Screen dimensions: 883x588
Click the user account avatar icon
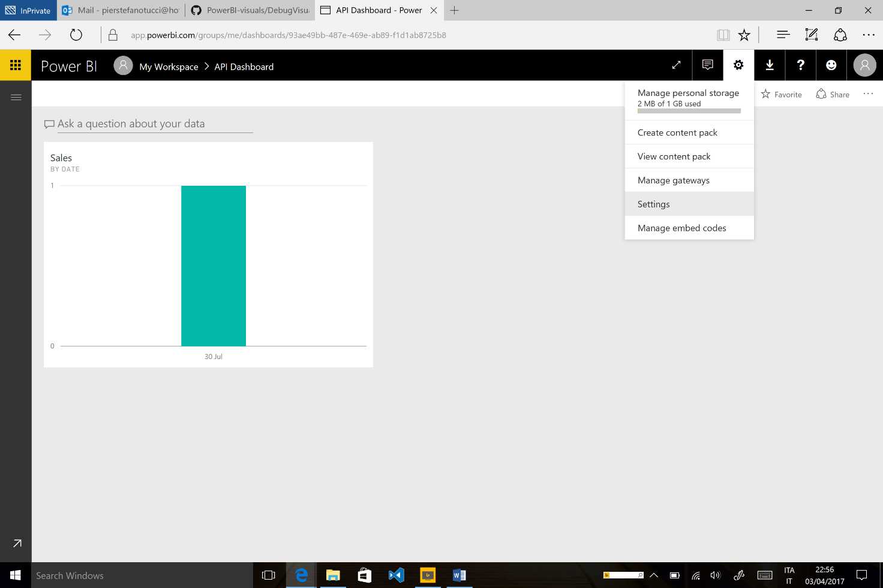coord(864,65)
